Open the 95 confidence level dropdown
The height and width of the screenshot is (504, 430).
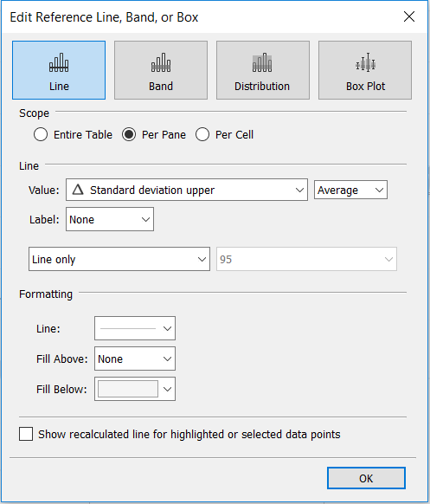(x=306, y=259)
